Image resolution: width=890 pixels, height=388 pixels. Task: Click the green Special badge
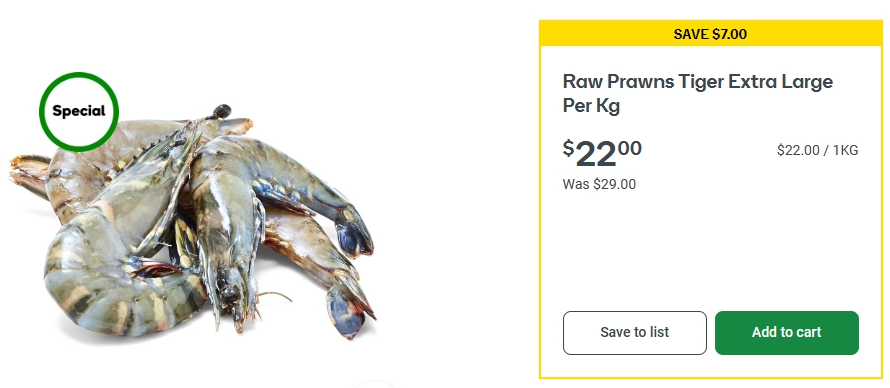[x=79, y=112]
